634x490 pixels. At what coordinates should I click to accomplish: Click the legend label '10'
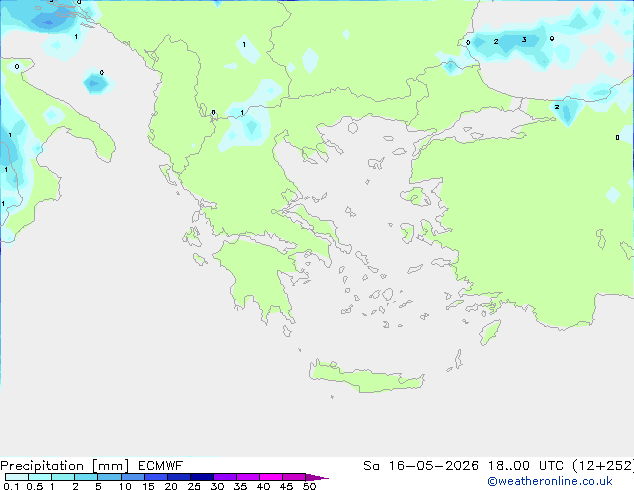click(x=125, y=486)
